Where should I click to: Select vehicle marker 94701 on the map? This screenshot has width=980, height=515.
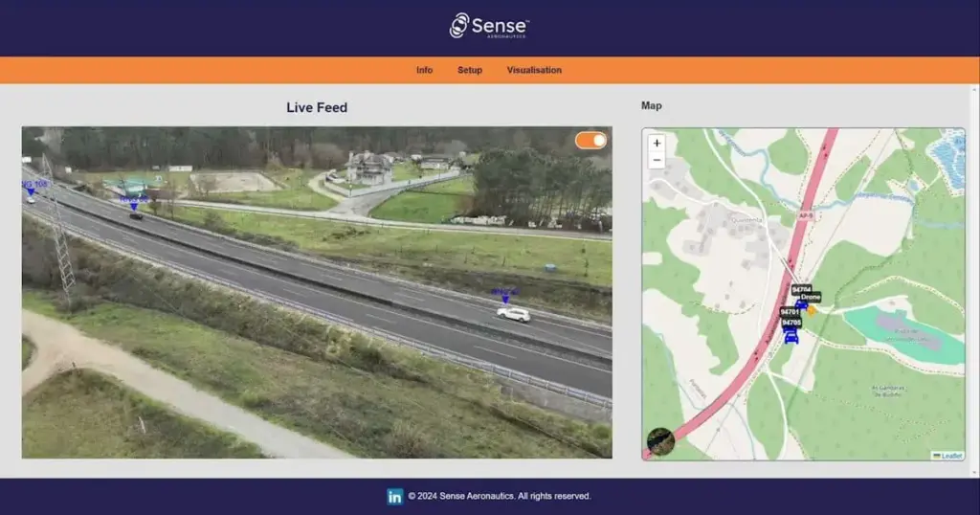coord(790,312)
